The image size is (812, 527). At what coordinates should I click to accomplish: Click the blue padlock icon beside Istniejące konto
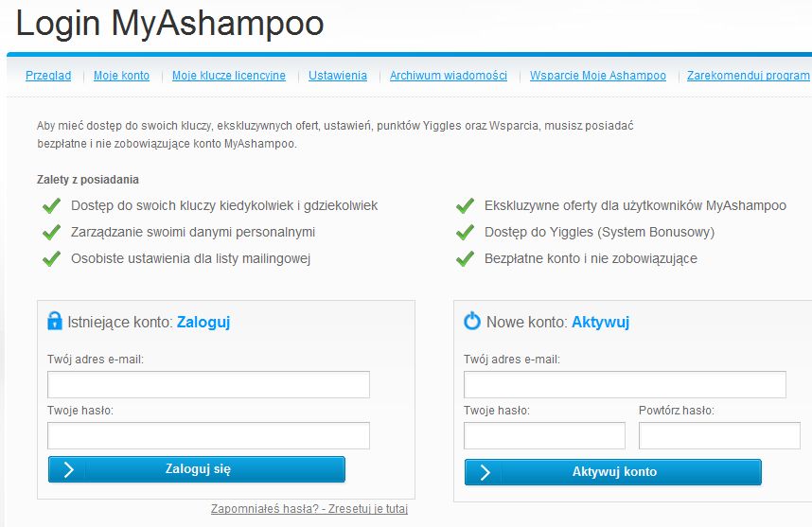(54, 321)
